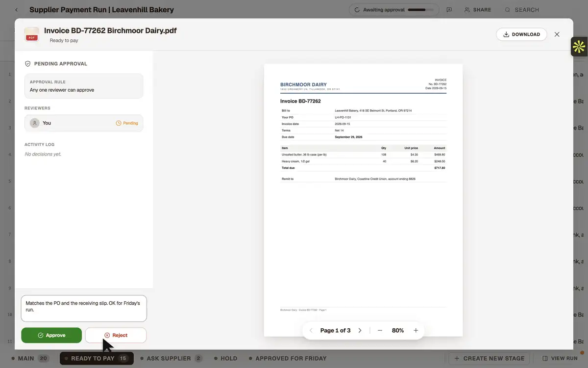The width and height of the screenshot is (588, 368).
Task: Open the comments speech-bubble icon
Action: pos(449,10)
